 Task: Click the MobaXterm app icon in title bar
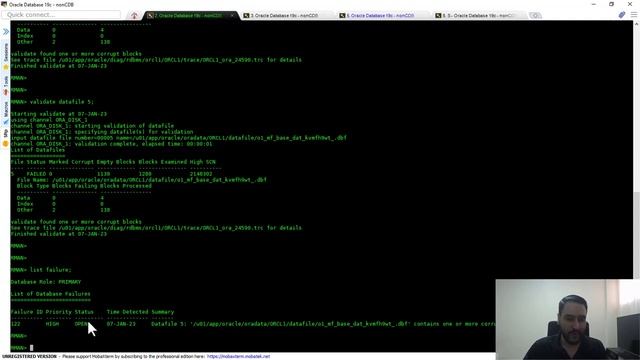point(4,4)
